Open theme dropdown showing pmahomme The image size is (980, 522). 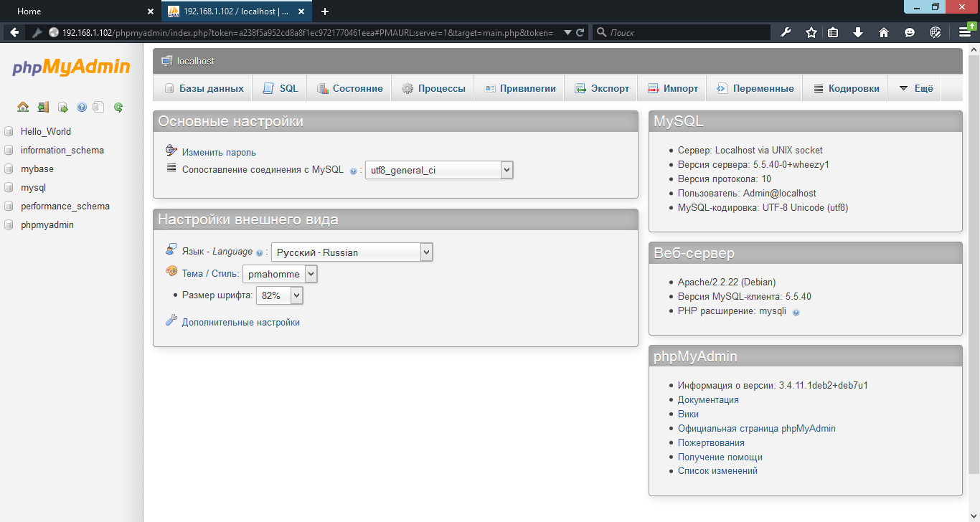click(x=280, y=274)
